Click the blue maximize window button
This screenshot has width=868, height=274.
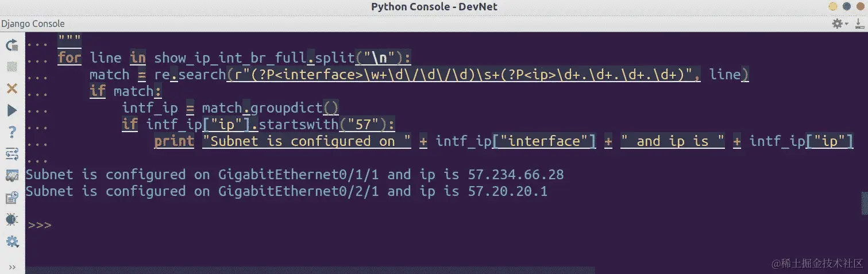(x=846, y=6)
